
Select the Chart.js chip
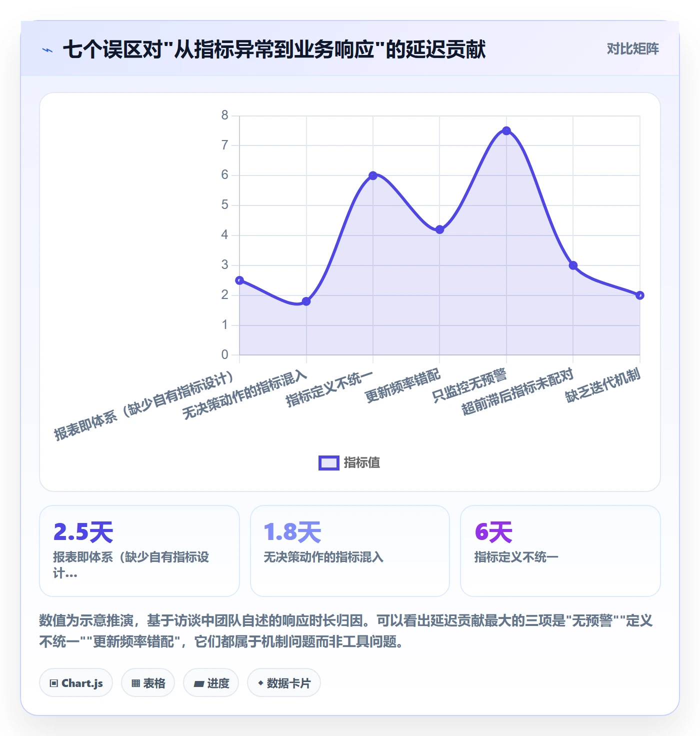76,683
